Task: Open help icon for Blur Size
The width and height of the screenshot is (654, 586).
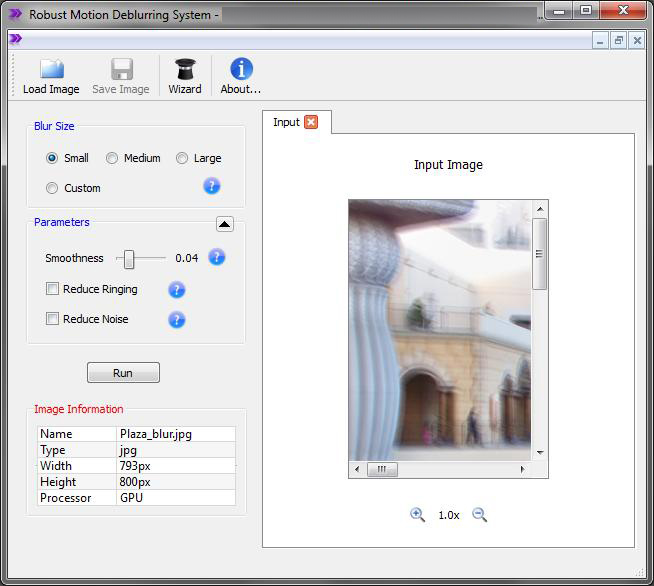Action: tap(211, 186)
